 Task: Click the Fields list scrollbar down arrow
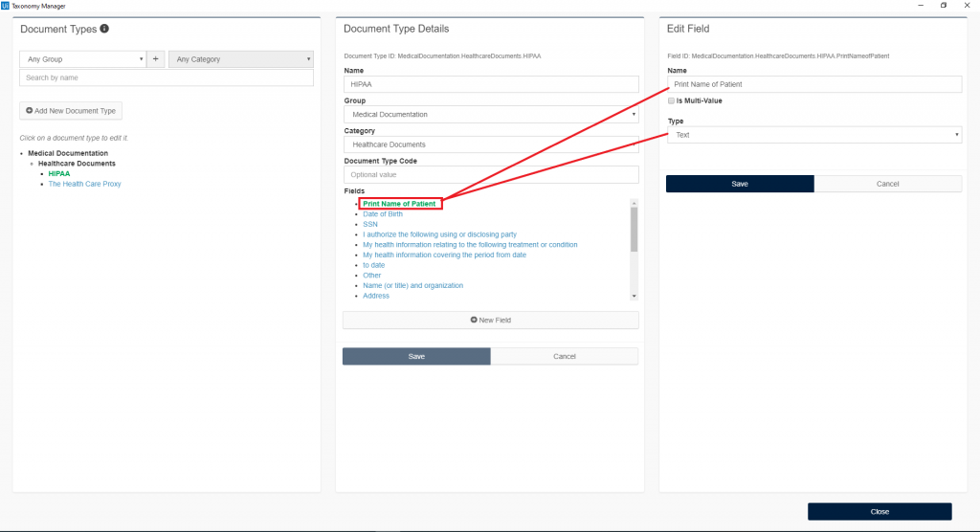[634, 296]
